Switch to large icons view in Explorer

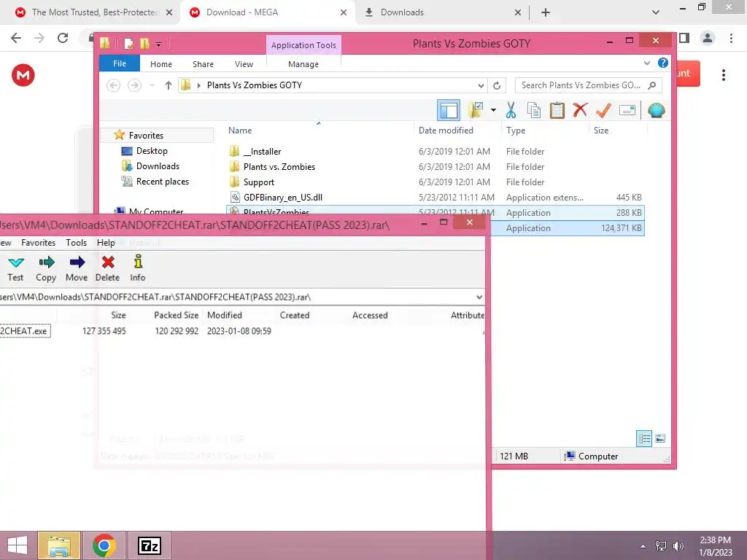(660, 438)
